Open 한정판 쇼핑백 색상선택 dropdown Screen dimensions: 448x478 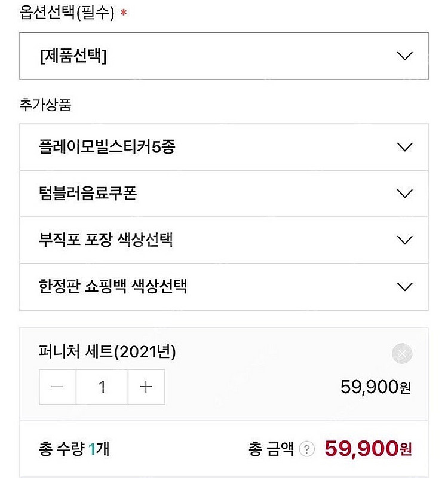tap(223, 286)
